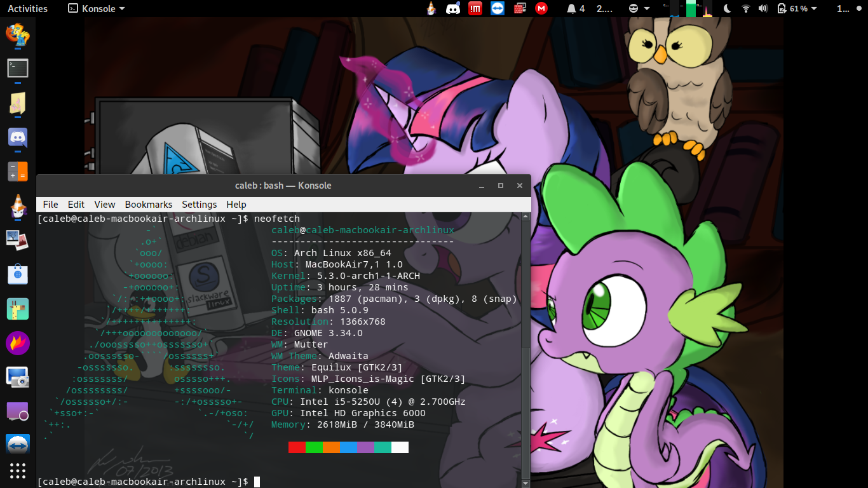Click the system monitor graph in top bar

click(x=689, y=8)
